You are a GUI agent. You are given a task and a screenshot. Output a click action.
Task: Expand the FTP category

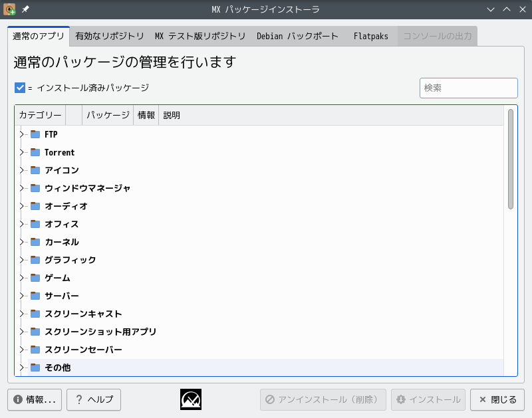coord(21,134)
